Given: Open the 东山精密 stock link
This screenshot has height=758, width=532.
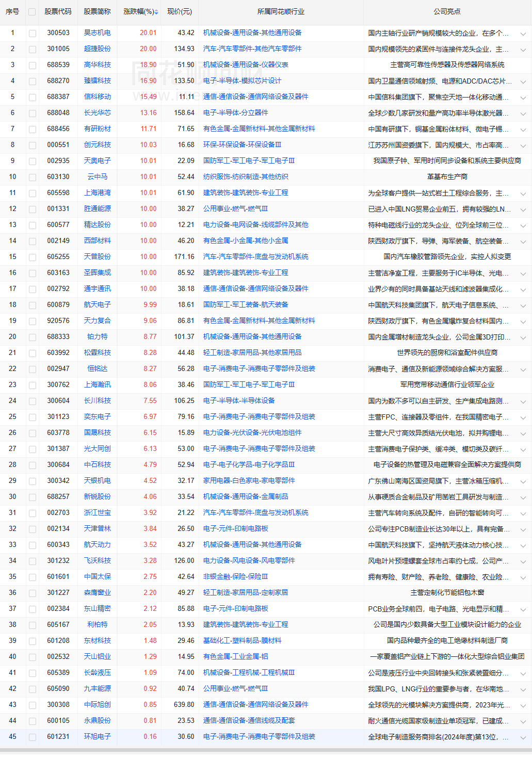Looking at the screenshot, I should 97,608.
